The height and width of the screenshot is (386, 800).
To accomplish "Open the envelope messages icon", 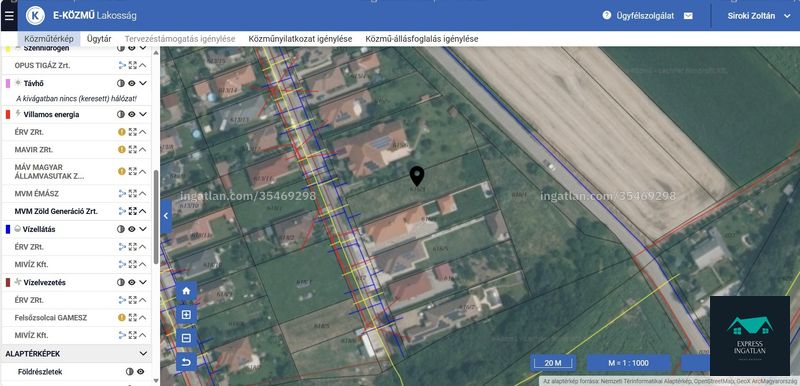I will 688,16.
